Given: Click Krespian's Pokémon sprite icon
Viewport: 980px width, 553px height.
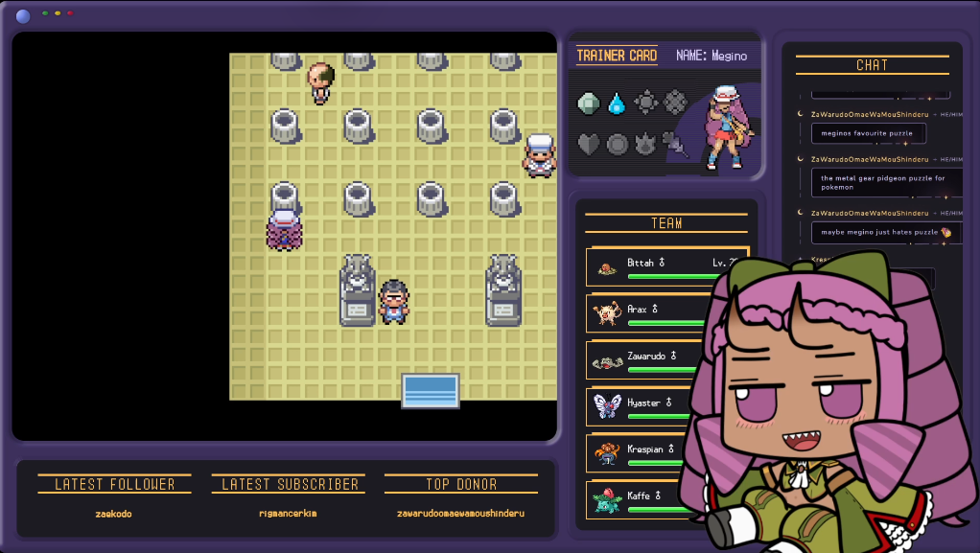Looking at the screenshot, I should coord(607,453).
